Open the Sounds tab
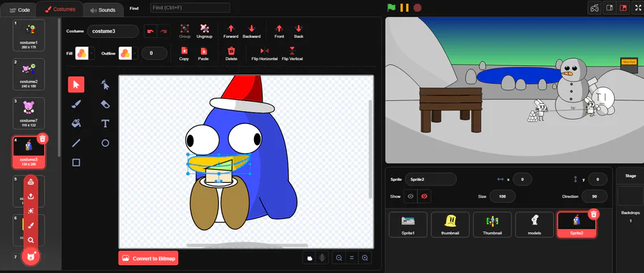The image size is (644, 273). (x=102, y=10)
